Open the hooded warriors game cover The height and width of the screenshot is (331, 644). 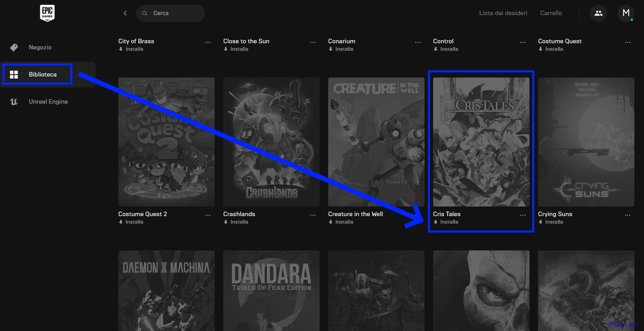pos(376,291)
